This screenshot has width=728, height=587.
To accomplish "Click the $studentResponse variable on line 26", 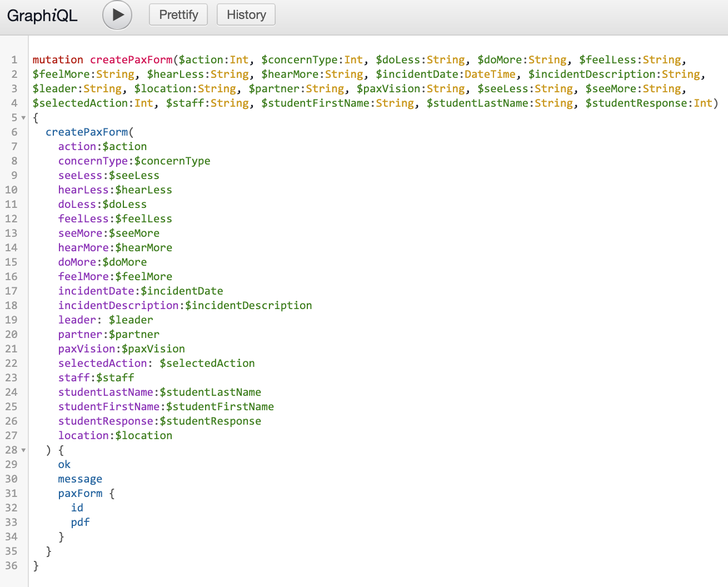I will pyautogui.click(x=210, y=421).
